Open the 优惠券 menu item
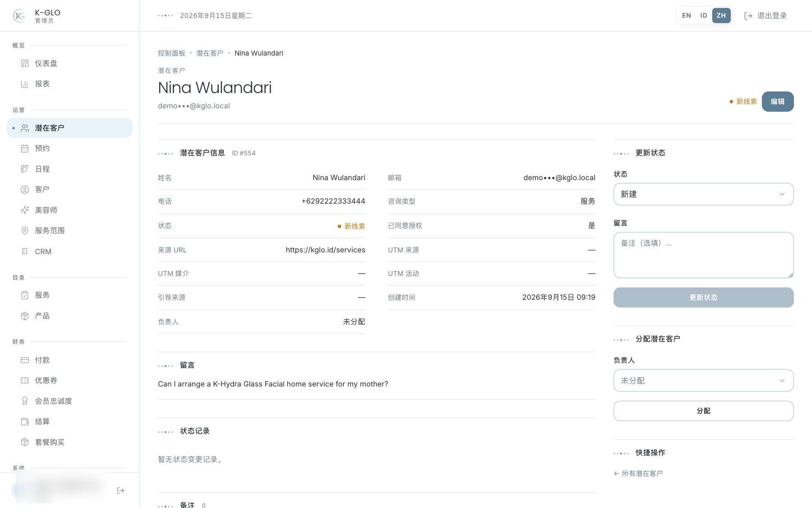This screenshot has width=812, height=508. (69, 381)
